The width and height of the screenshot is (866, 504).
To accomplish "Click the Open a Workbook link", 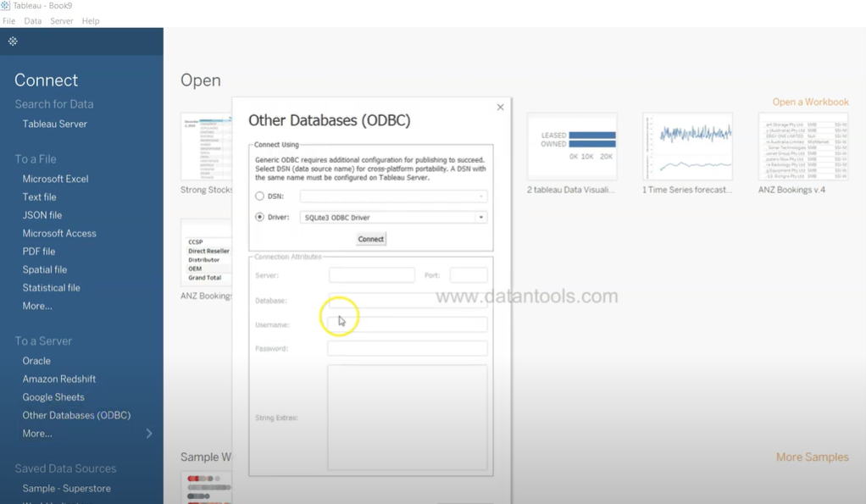I will click(810, 102).
